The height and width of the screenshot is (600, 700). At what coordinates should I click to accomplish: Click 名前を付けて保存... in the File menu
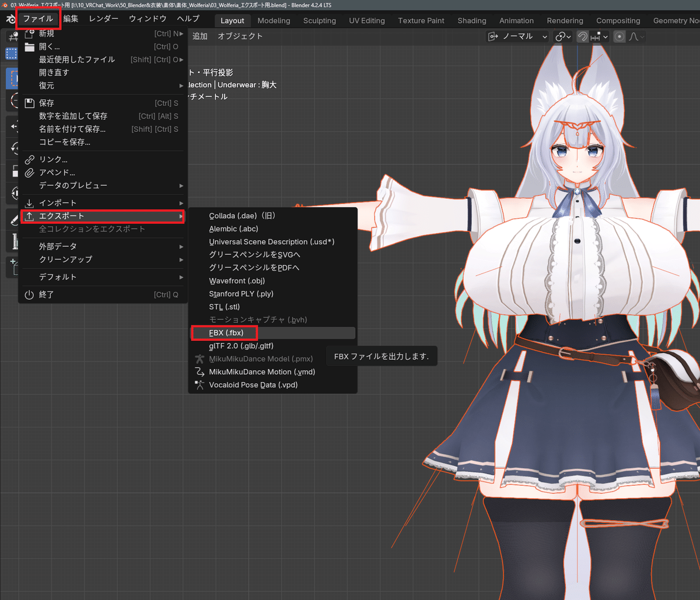pyautogui.click(x=103, y=129)
